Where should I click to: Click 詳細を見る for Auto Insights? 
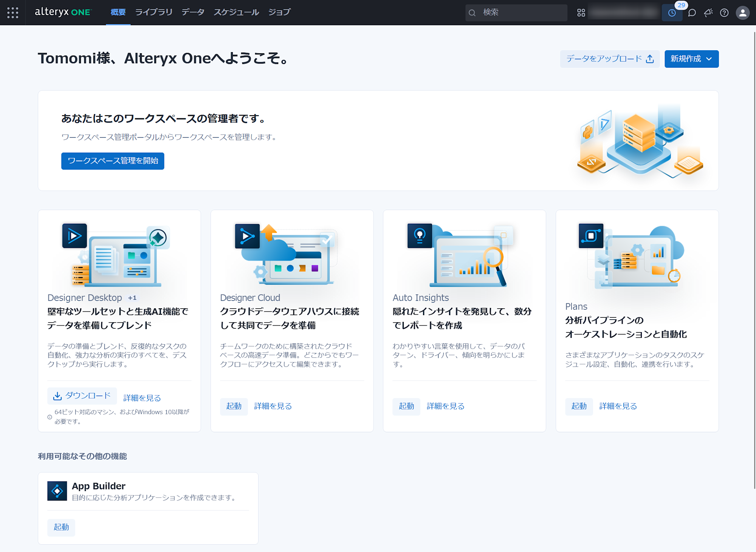(445, 406)
